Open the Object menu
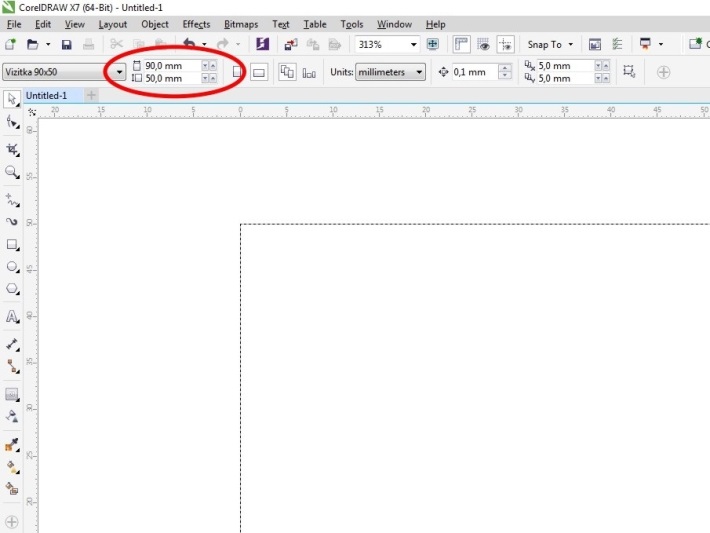The width and height of the screenshot is (710, 533). pyautogui.click(x=155, y=24)
